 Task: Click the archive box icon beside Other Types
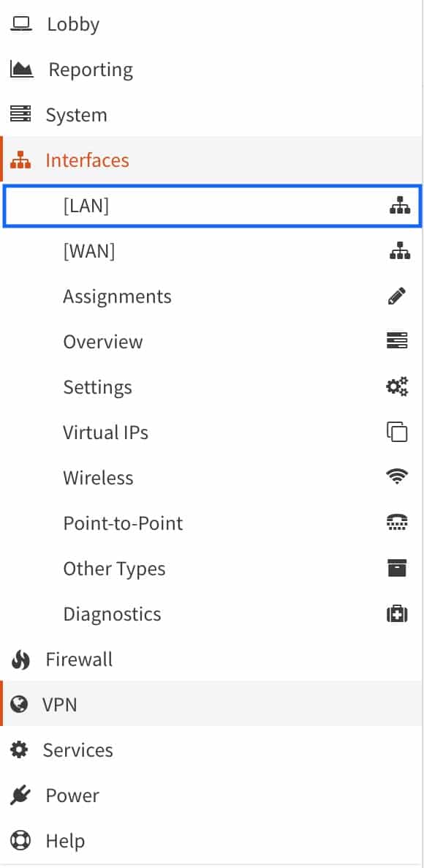click(x=397, y=568)
